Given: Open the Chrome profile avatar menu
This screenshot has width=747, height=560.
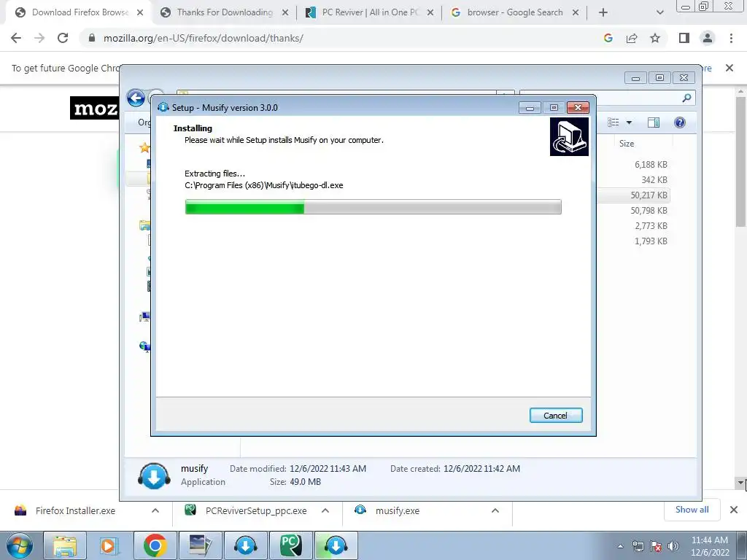Looking at the screenshot, I should (708, 38).
